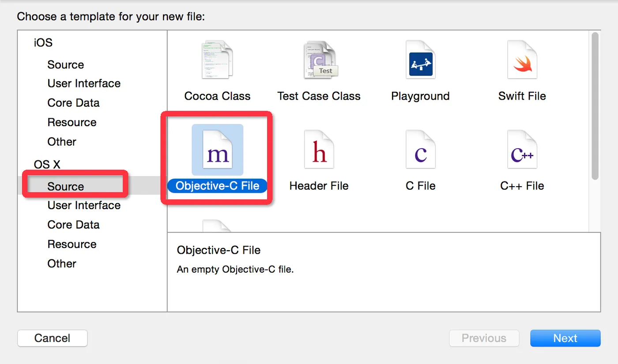Select the Header File 'h' icon
The image size is (618, 364).
(x=319, y=150)
